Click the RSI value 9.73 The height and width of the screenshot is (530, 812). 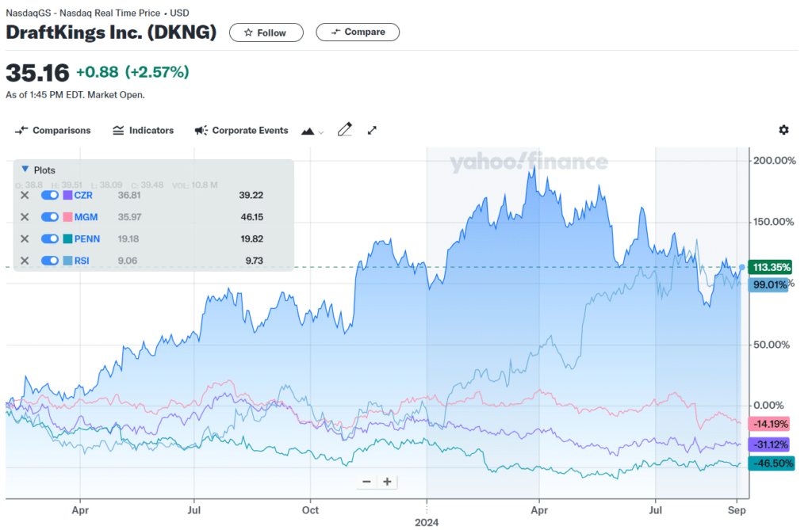tap(255, 261)
